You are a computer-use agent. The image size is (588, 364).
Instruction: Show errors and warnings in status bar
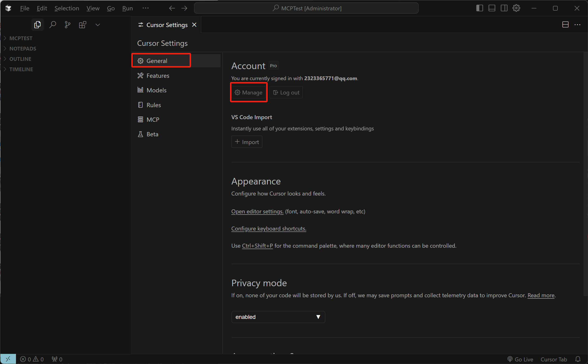pyautogui.click(x=32, y=359)
